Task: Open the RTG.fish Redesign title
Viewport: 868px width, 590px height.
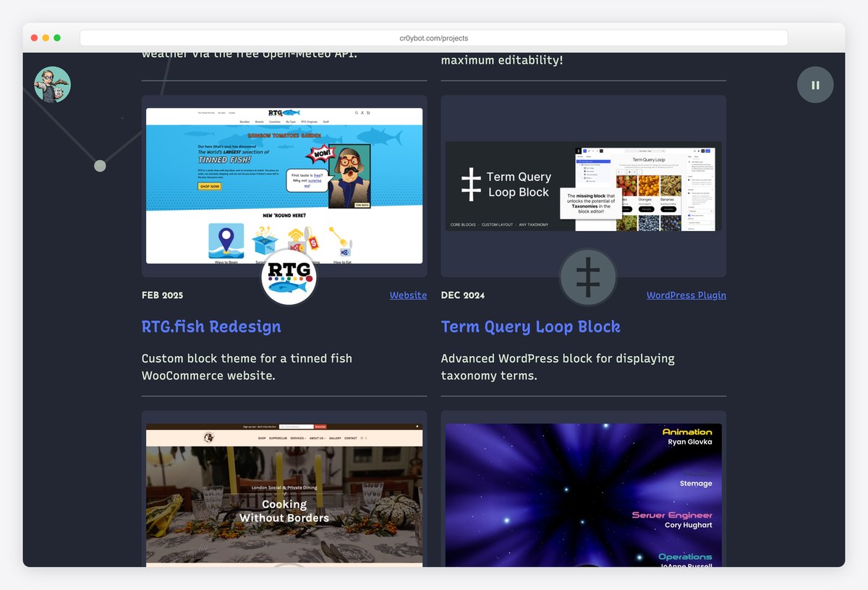Action: coord(211,326)
